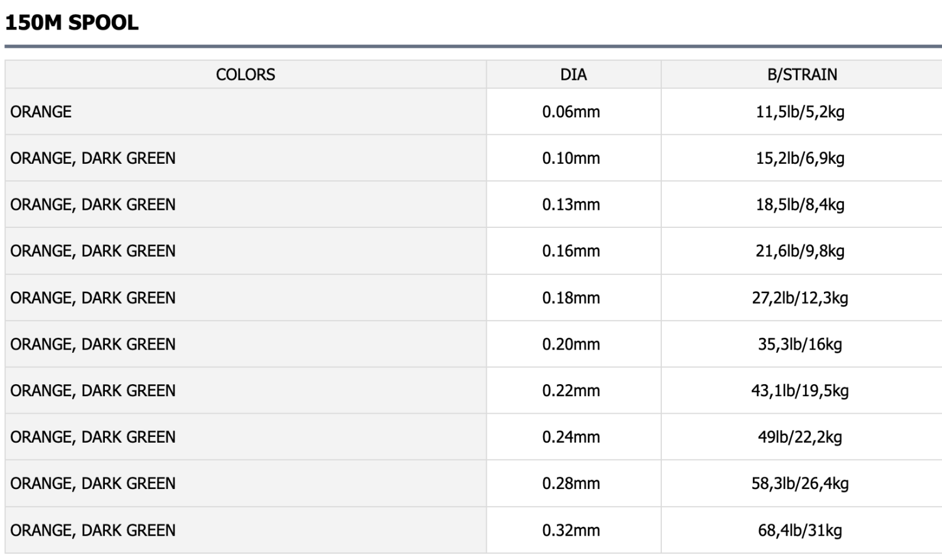Click the 0.13mm diameter cell
The width and height of the screenshot is (942, 560).
(x=571, y=205)
